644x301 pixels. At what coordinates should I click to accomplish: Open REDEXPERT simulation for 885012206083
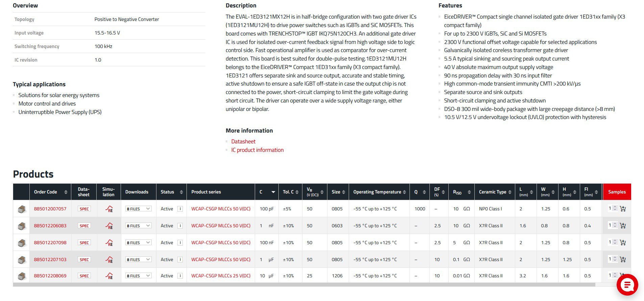point(109,226)
